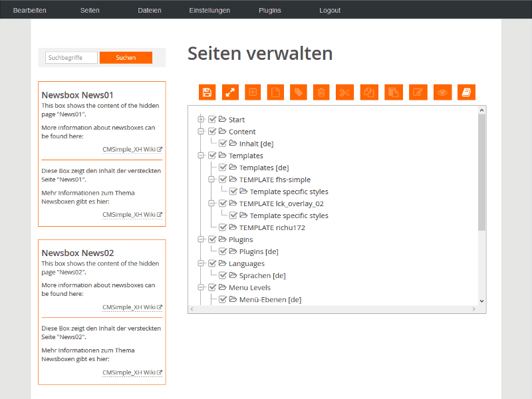This screenshot has width=532, height=399.
Task: Collapse the Languages tree node
Action: click(201, 263)
